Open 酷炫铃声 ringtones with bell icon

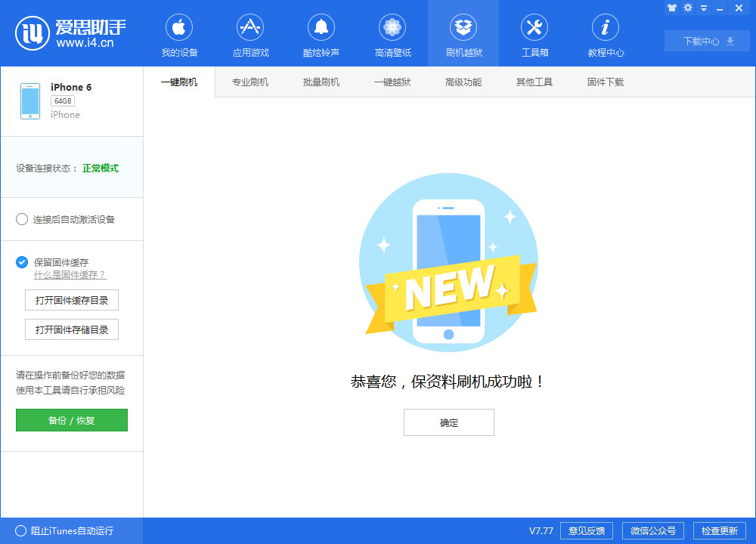(x=321, y=33)
